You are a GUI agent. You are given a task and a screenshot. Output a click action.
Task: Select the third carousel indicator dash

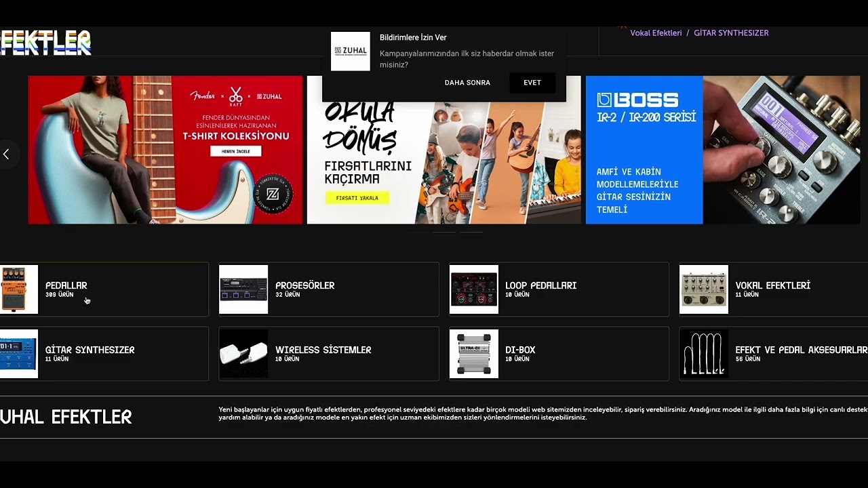tap(471, 232)
